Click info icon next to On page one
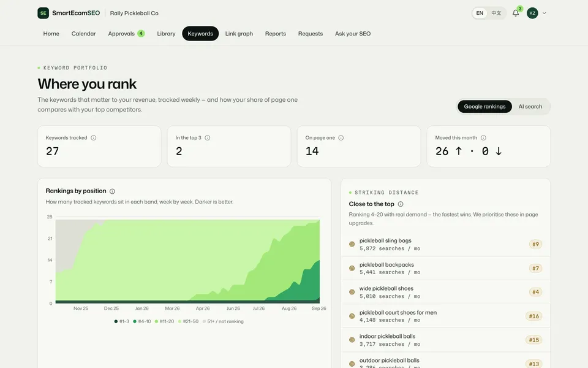 (341, 138)
